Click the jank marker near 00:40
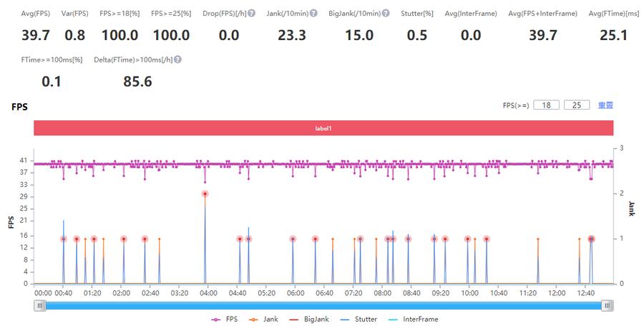The image size is (644, 326). 63,239
